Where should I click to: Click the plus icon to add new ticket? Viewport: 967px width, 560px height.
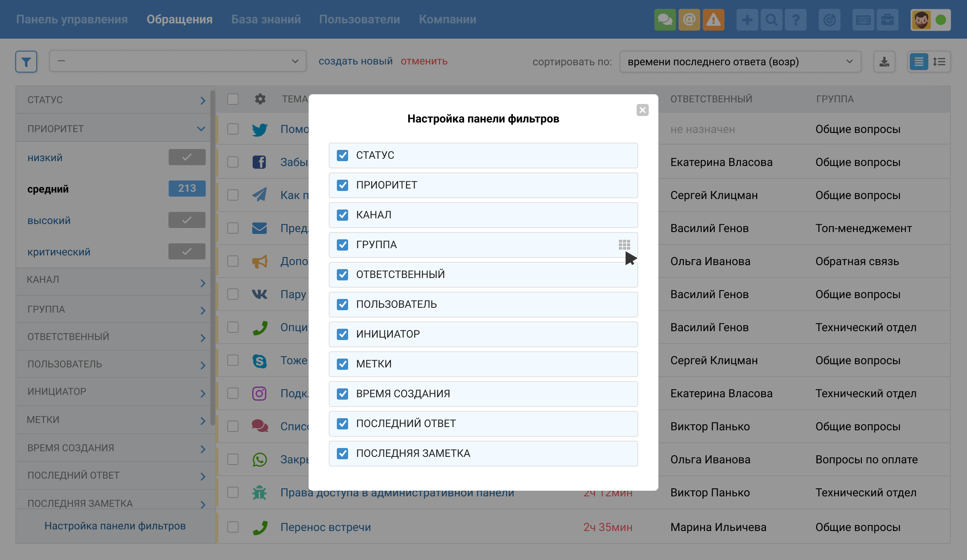tap(747, 20)
